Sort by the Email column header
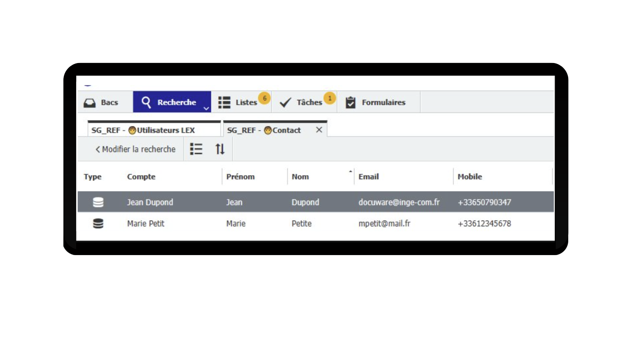Image resolution: width=644 pixels, height=362 pixels. pyautogui.click(x=369, y=177)
